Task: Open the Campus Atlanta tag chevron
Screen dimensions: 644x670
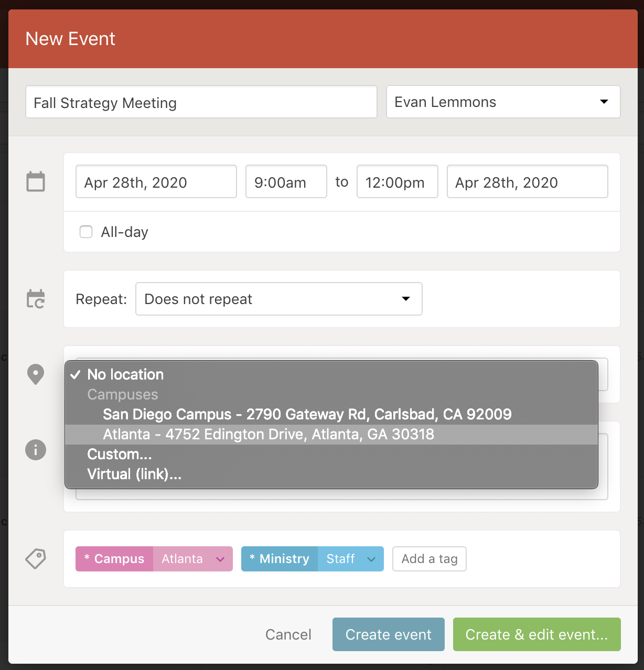Action: pos(220,559)
